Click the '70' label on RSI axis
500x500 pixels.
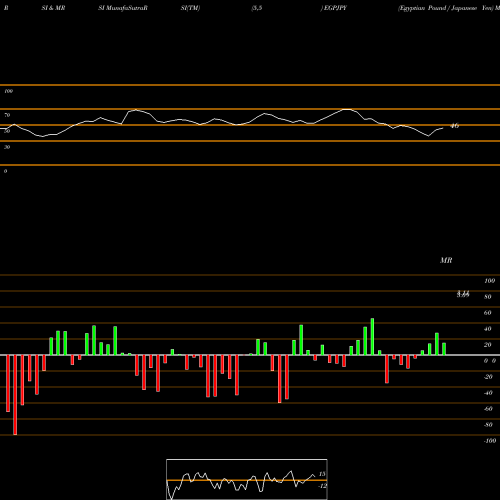[x=7, y=115]
